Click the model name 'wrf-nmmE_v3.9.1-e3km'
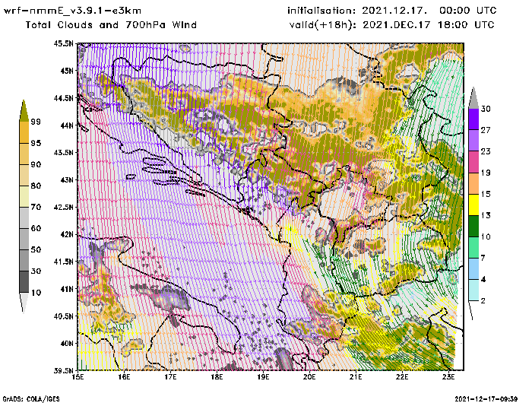Screen dimensions: 532x403 tap(73, 11)
